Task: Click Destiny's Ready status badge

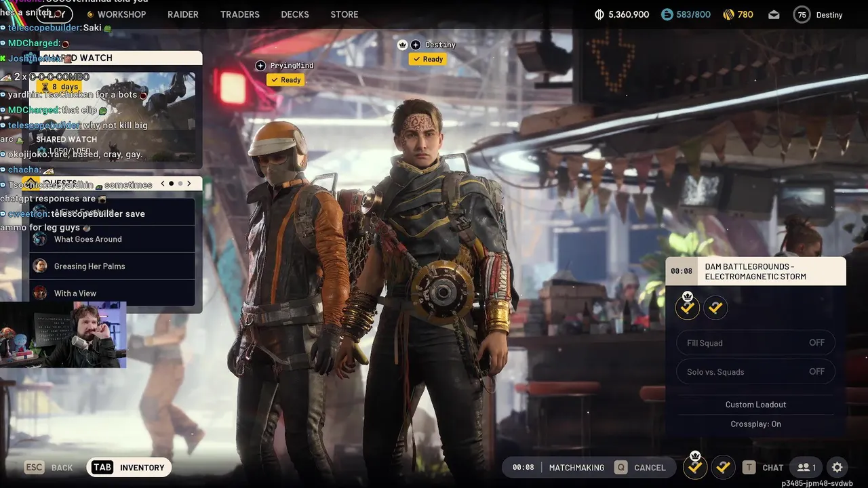Action: (427, 59)
